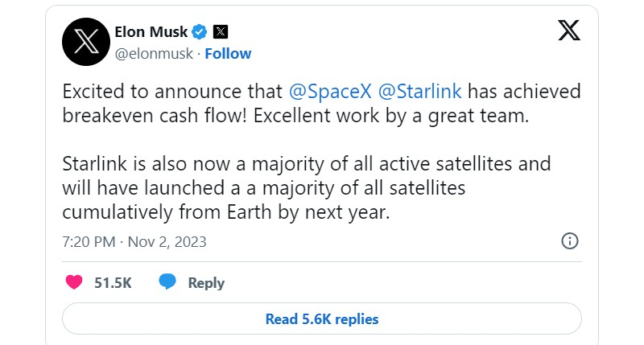Viewport: 644px width, 345px height.
Task: Click the 51.5K likes count
Action: click(x=113, y=283)
